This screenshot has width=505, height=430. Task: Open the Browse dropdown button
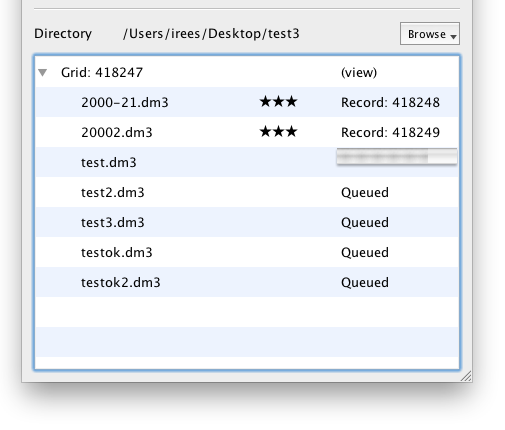tap(430, 34)
